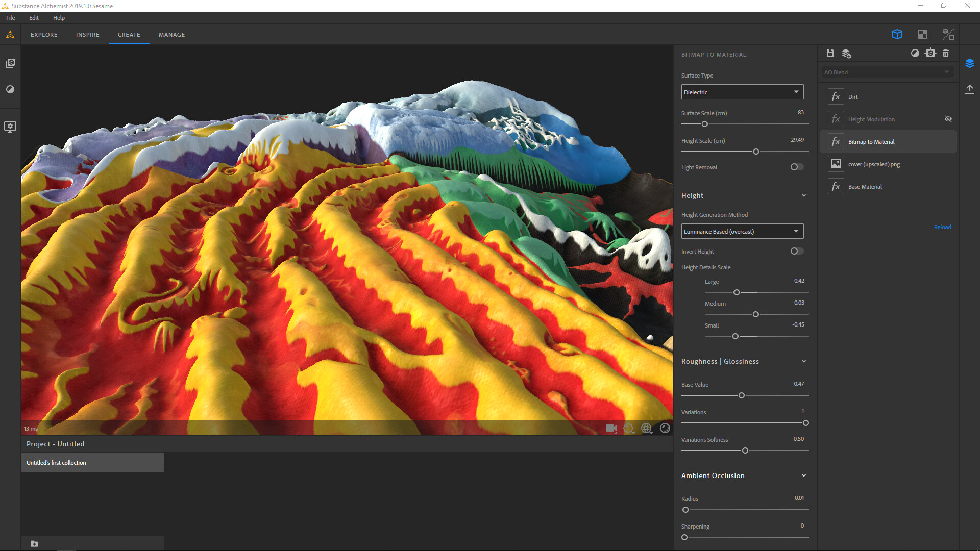Show the hidden Height Modulation layer
This screenshot has width=980, height=551.
pos(948,119)
